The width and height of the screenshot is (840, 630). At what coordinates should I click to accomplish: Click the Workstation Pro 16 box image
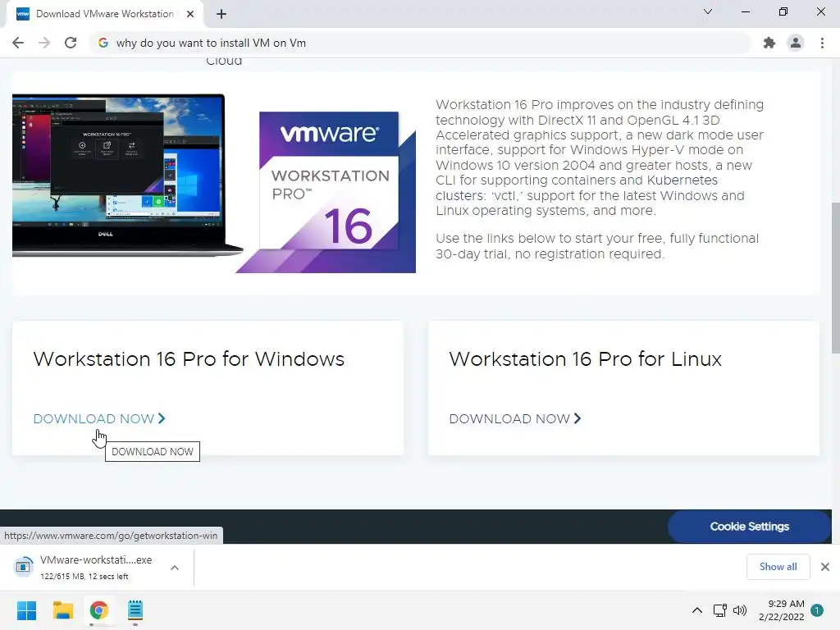(326, 192)
